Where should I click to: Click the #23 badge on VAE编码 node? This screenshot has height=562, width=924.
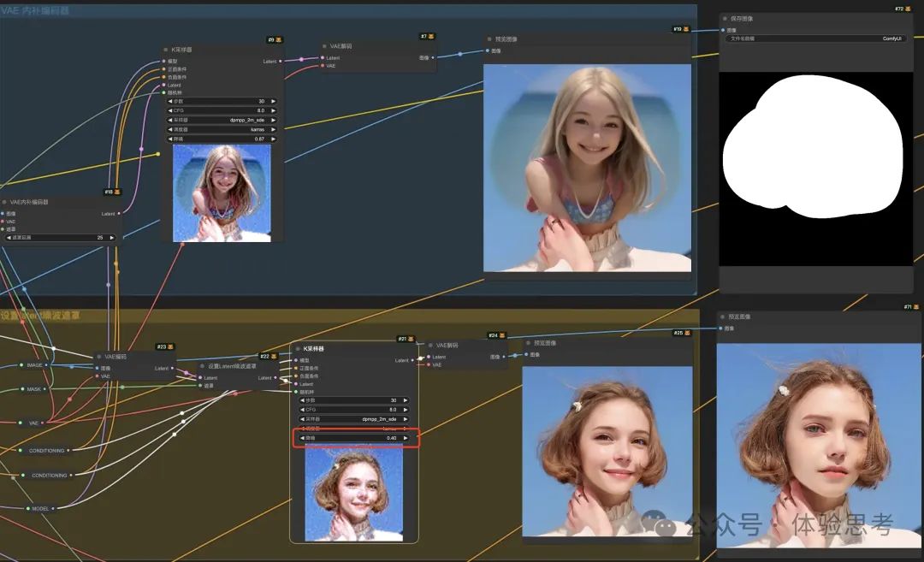pyautogui.click(x=165, y=346)
